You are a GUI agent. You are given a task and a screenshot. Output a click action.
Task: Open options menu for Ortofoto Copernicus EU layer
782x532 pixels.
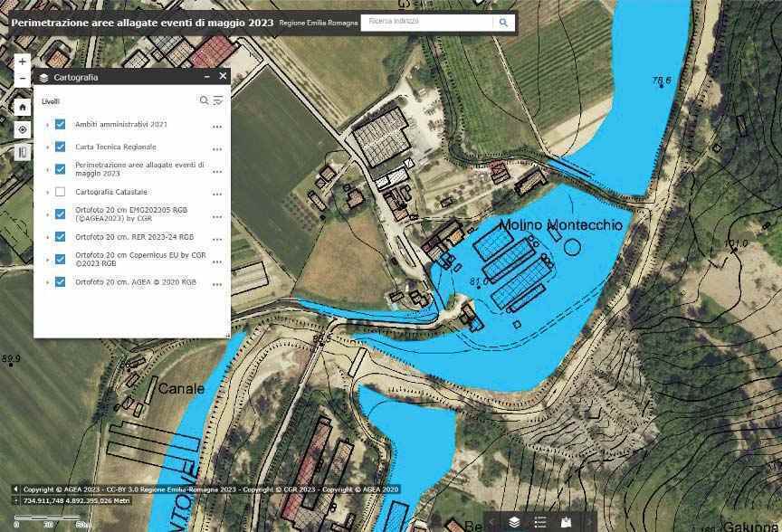click(x=217, y=261)
